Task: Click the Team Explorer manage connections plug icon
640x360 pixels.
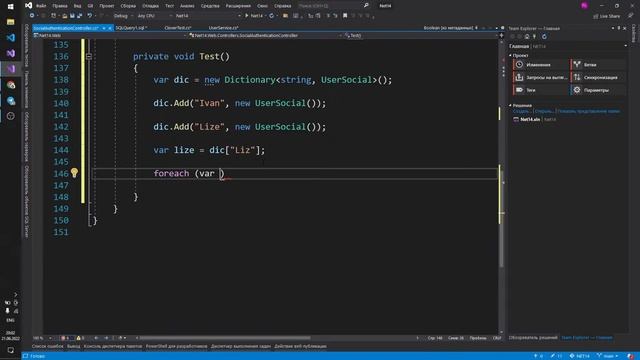Action: click(x=534, y=37)
